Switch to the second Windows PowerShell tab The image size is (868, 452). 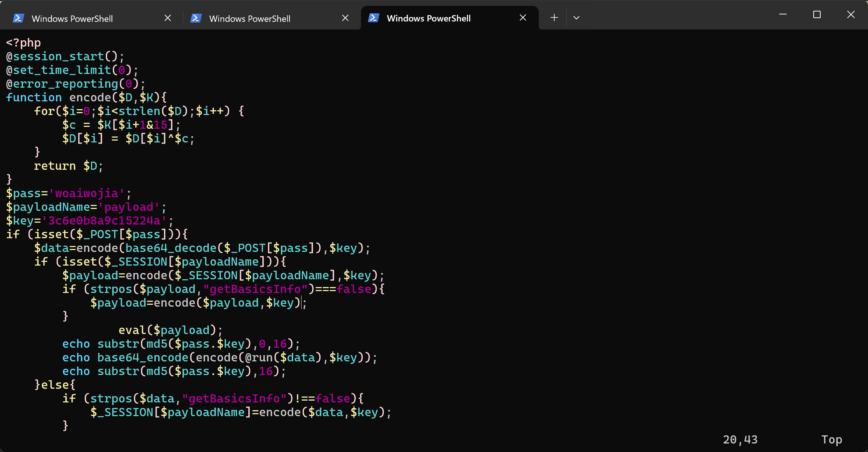click(x=250, y=18)
